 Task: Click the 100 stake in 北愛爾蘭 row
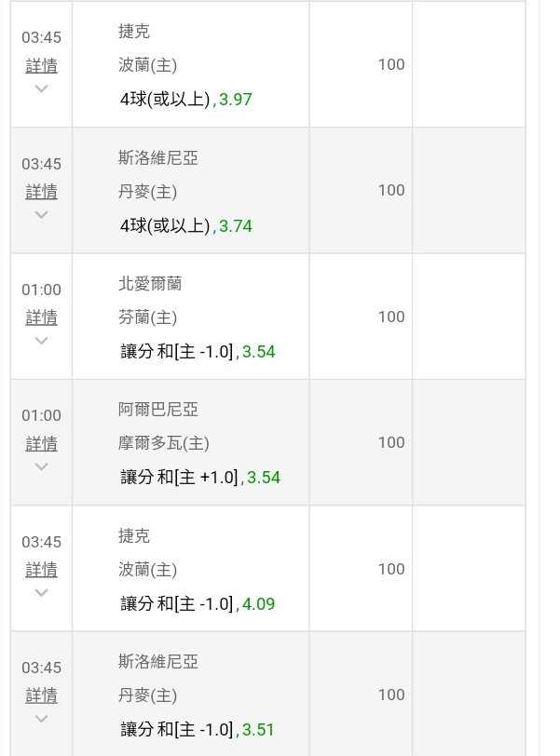(x=391, y=317)
